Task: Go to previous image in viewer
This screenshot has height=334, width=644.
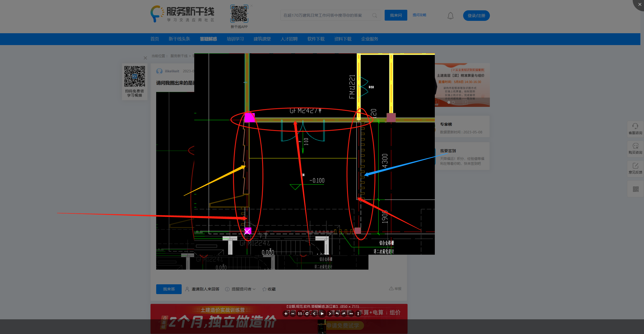Action: coord(314,314)
